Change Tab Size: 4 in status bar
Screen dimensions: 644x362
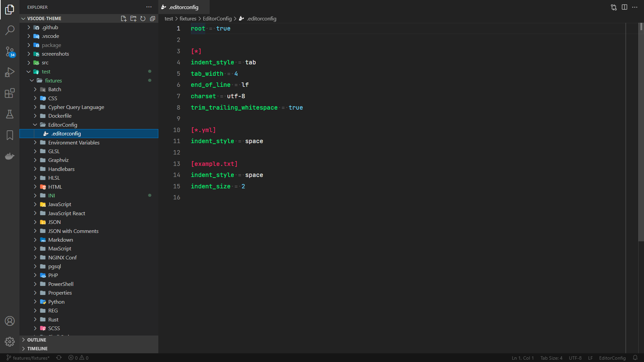[x=551, y=358]
